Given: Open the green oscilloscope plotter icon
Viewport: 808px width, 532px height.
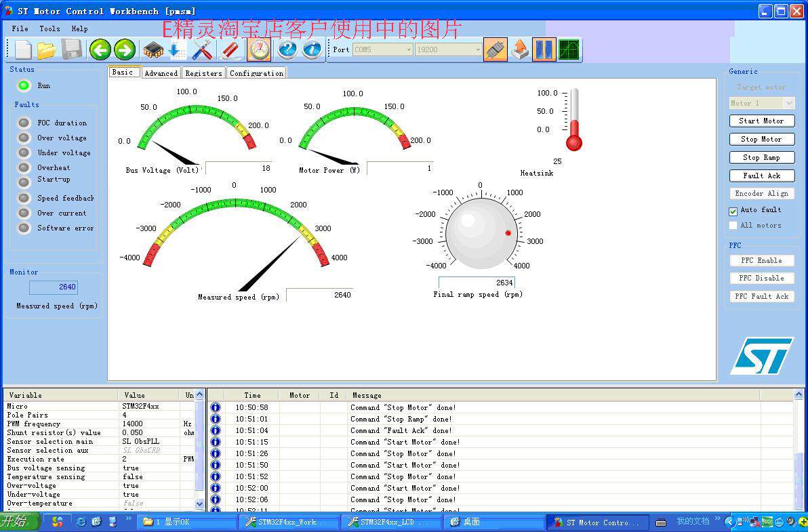Looking at the screenshot, I should 569,50.
